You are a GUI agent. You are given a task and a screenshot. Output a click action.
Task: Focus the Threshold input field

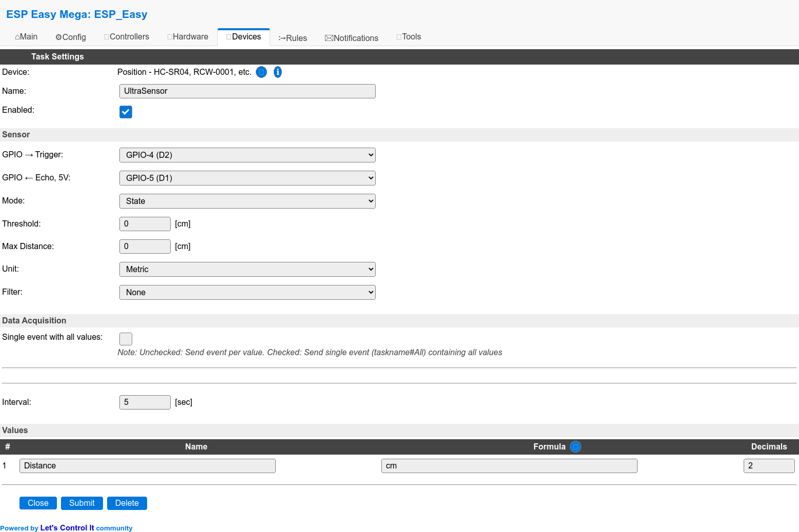point(145,224)
